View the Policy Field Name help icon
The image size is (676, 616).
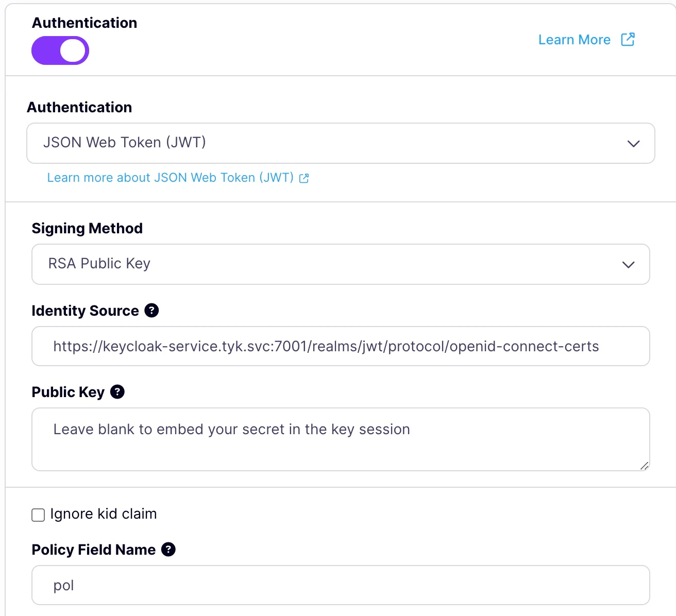169,549
